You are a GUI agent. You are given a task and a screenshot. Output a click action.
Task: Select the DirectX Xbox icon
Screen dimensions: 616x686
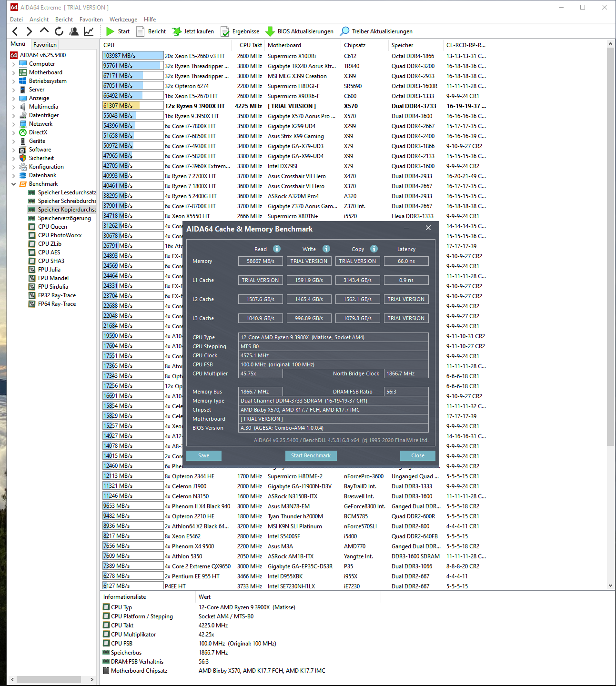[x=23, y=132]
